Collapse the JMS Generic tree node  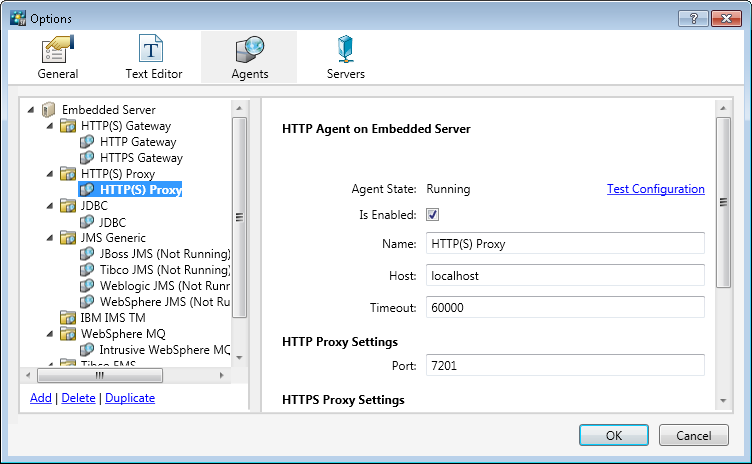coord(49,238)
